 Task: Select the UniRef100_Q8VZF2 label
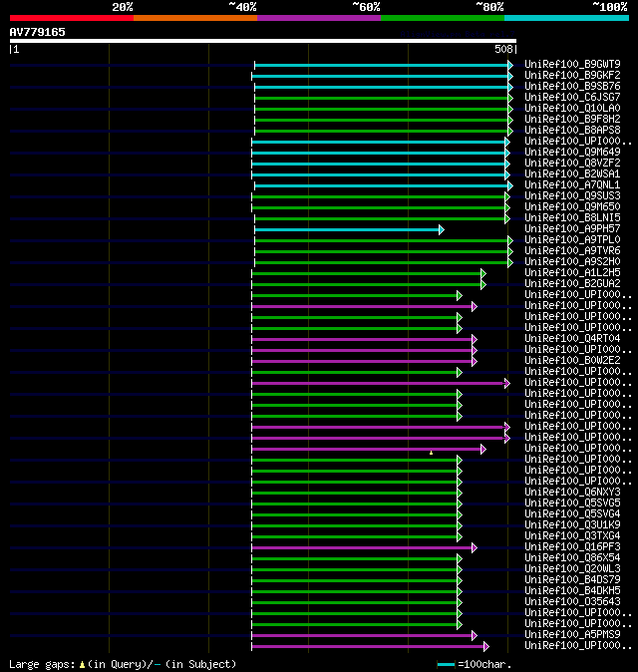[x=572, y=164]
